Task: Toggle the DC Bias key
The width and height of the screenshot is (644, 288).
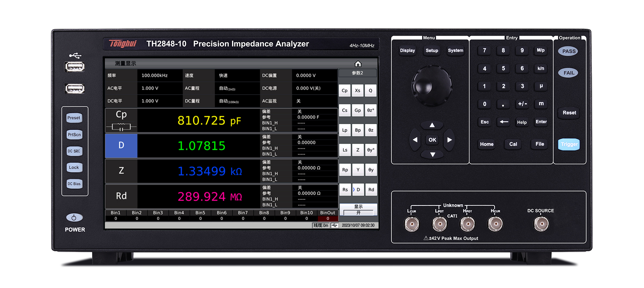Action: (x=74, y=184)
